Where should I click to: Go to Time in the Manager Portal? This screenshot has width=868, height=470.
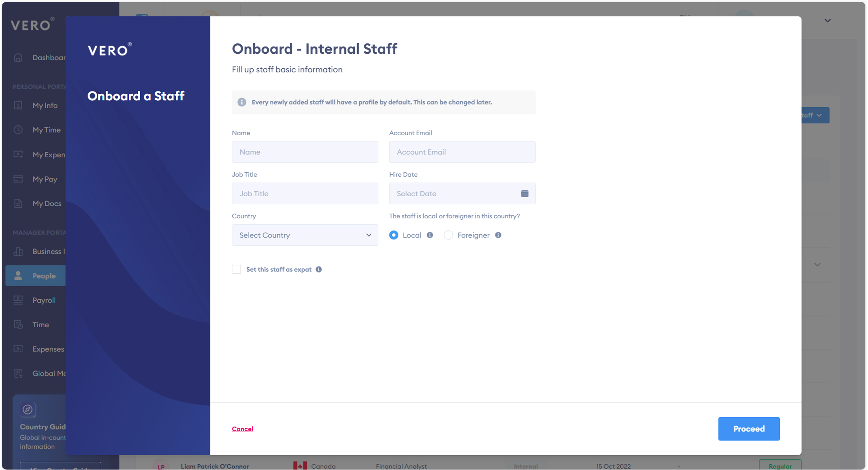pos(40,325)
